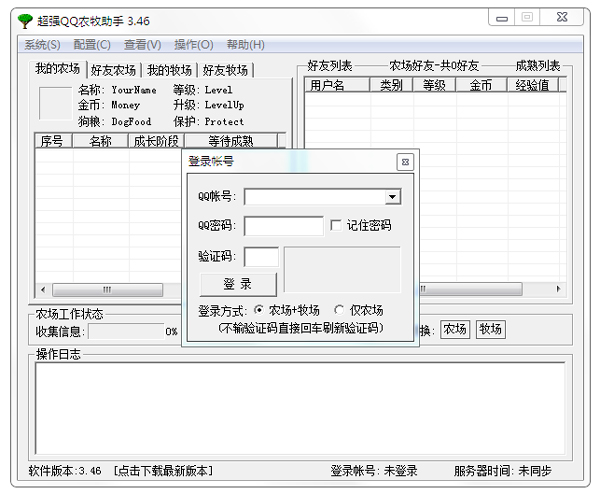Click the LevelUp value text
This screenshot has height=494, width=600.
click(x=224, y=105)
